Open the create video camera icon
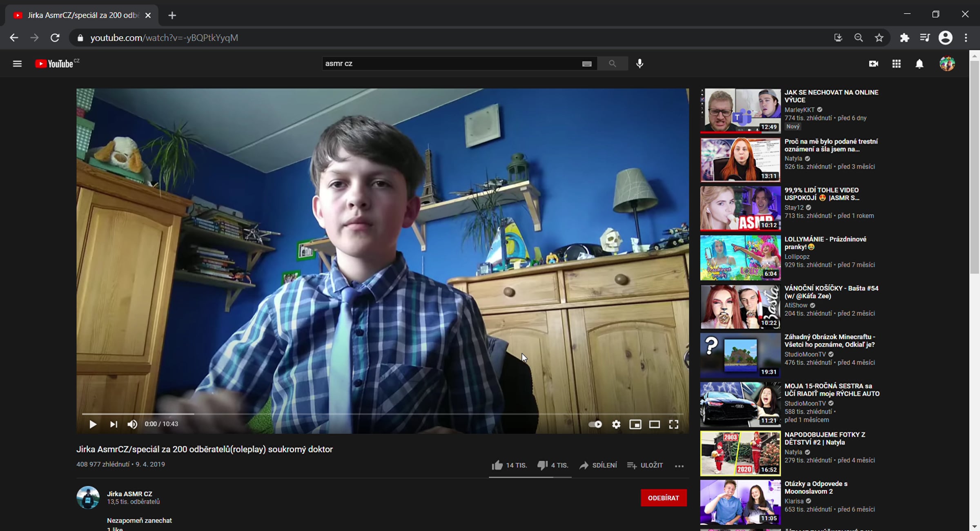 [x=873, y=64]
